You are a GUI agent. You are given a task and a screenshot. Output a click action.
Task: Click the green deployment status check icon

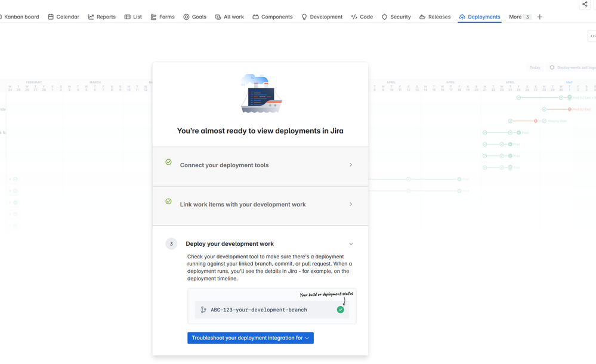click(x=340, y=310)
